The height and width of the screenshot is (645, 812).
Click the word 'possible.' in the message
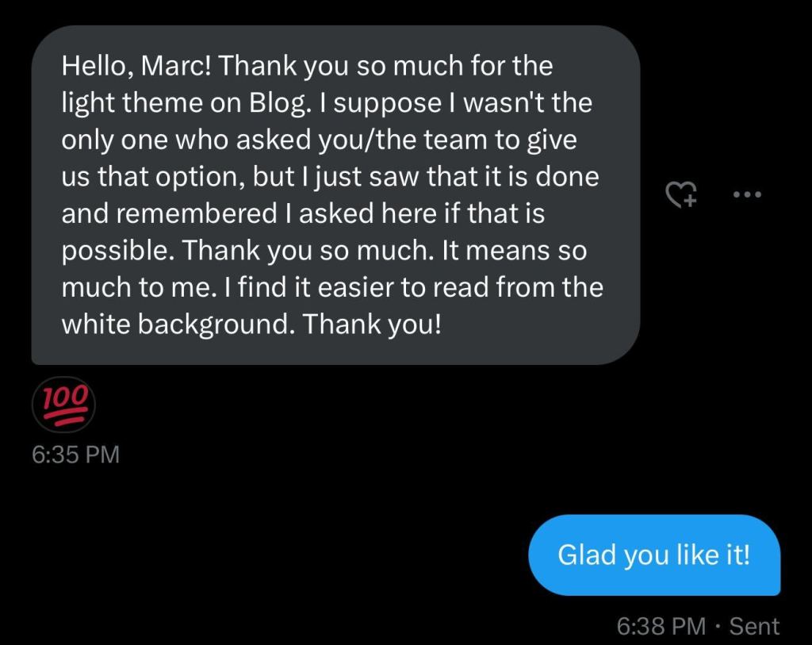(x=118, y=250)
